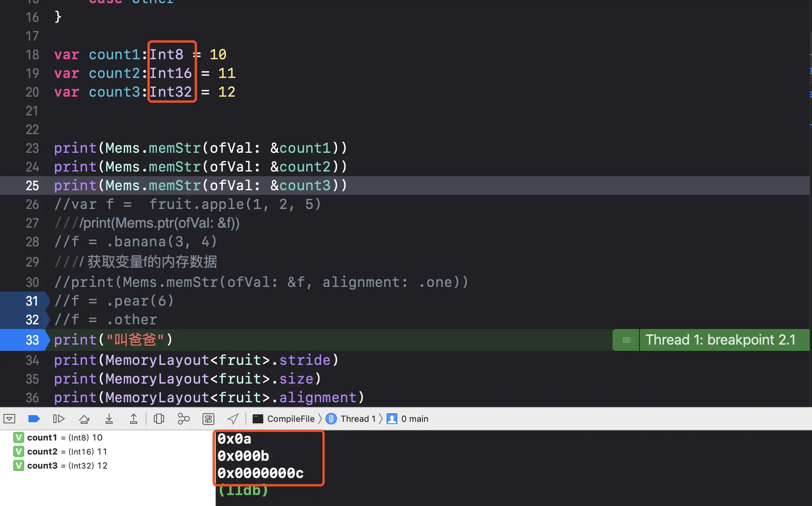Open Debug Memory Graph

pyautogui.click(x=184, y=419)
